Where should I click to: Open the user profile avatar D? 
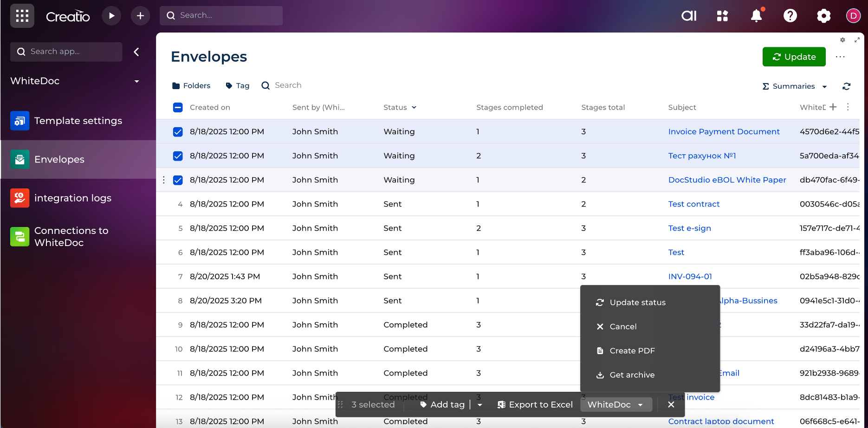[x=853, y=16]
